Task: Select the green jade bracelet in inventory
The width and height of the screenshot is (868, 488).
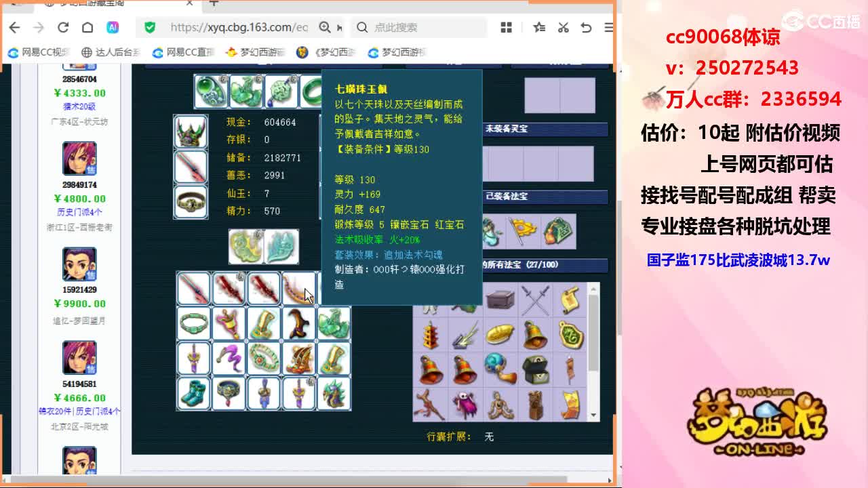Action: coord(194,324)
